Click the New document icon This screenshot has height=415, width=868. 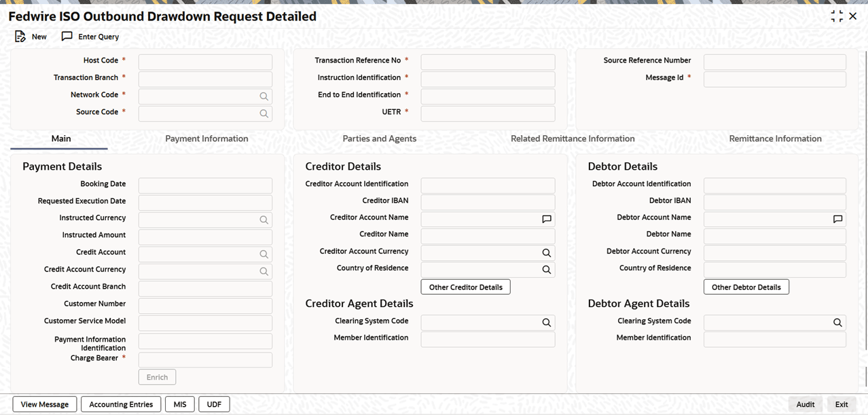coord(20,37)
